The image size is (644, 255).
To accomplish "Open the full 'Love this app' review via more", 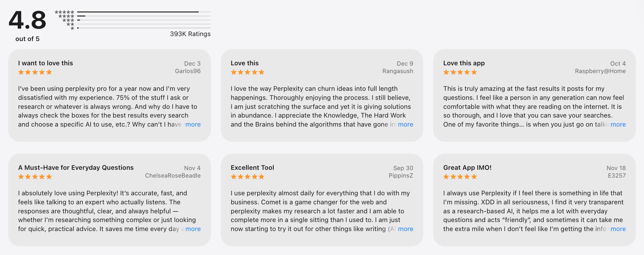I will point(618,124).
